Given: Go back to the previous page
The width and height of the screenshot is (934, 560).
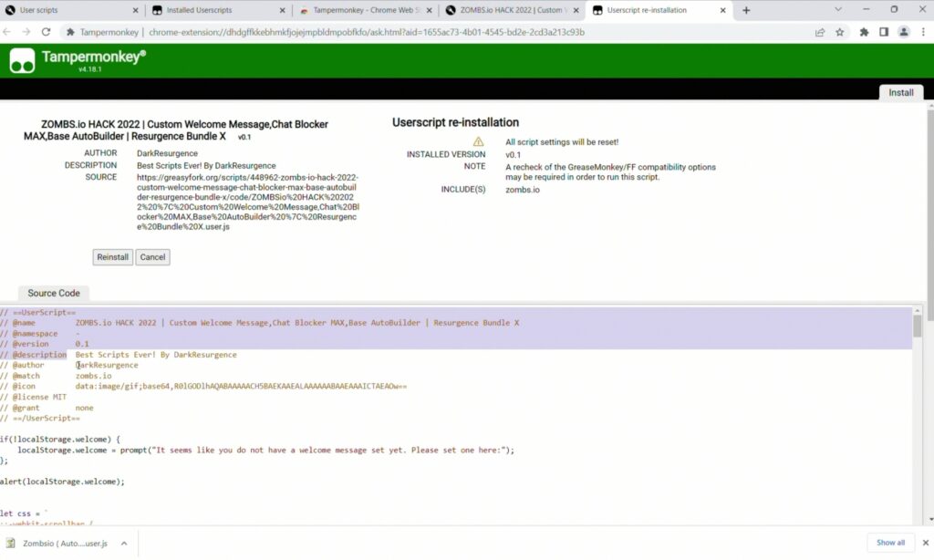Looking at the screenshot, I should pos(7,32).
